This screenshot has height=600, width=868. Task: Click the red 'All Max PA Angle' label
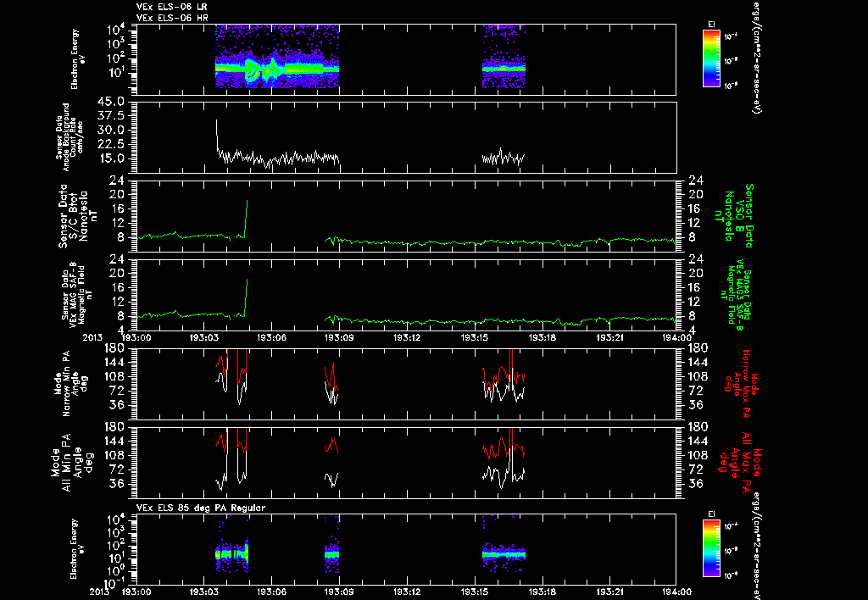(739, 462)
